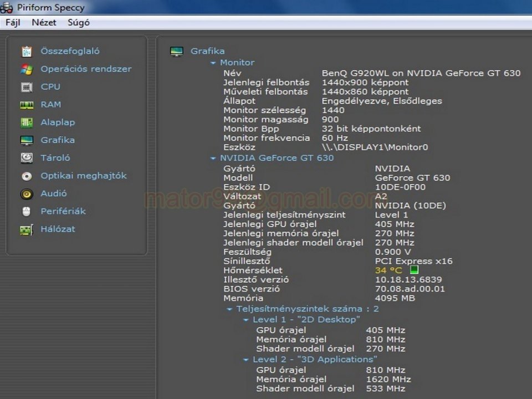Click the 60 Hz frequency value
The image size is (532, 399).
[335, 138]
